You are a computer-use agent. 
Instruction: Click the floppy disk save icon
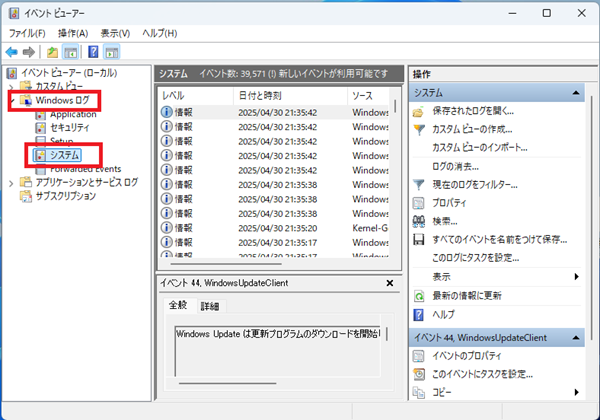tap(419, 240)
